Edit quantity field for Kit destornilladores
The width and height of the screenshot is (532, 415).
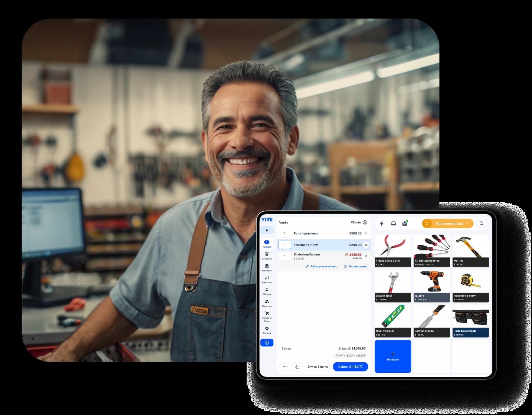(285, 256)
